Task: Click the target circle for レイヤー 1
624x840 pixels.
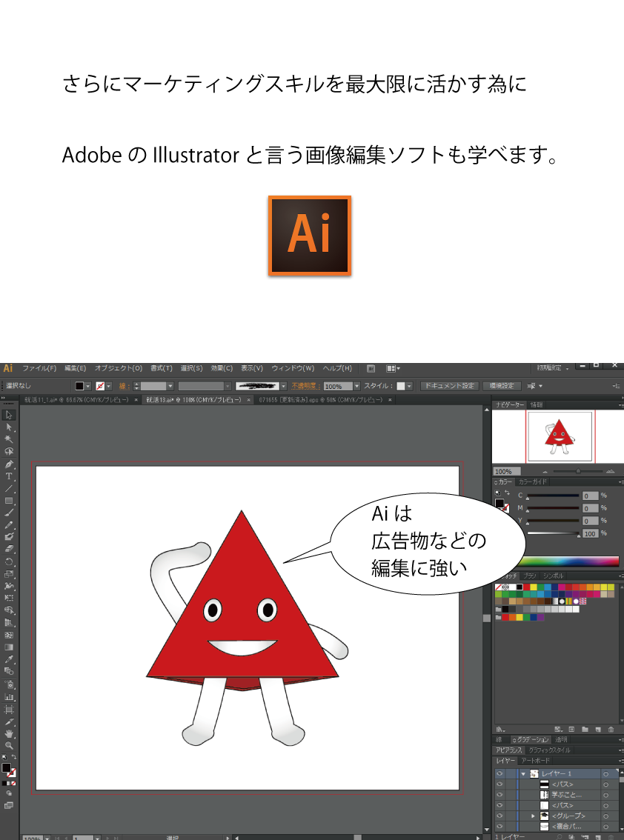Action: [x=605, y=773]
